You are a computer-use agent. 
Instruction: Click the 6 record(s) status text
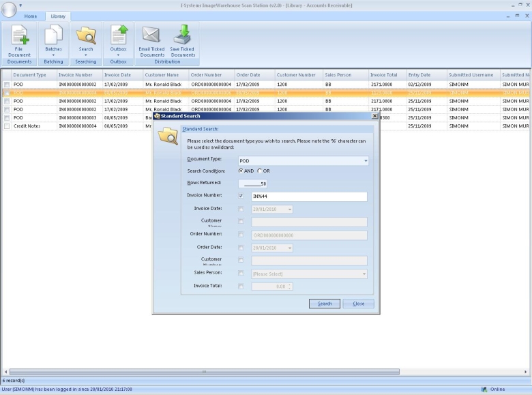[14, 381]
